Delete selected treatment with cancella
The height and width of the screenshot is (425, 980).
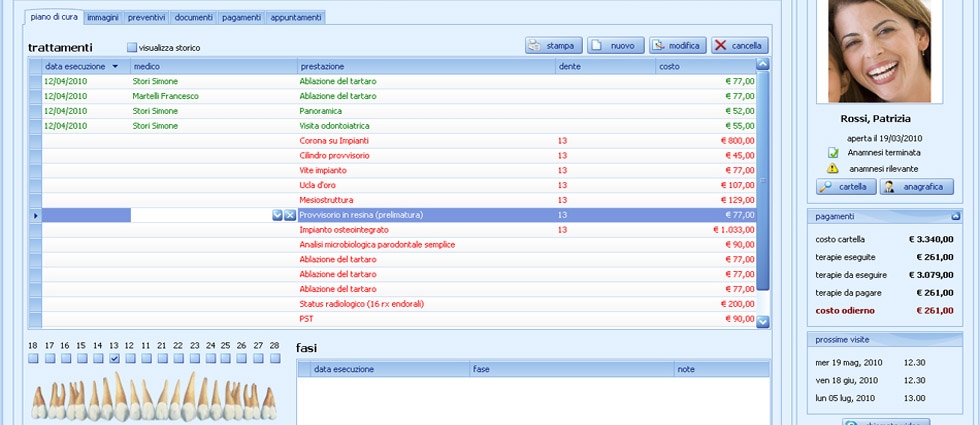[x=739, y=46]
